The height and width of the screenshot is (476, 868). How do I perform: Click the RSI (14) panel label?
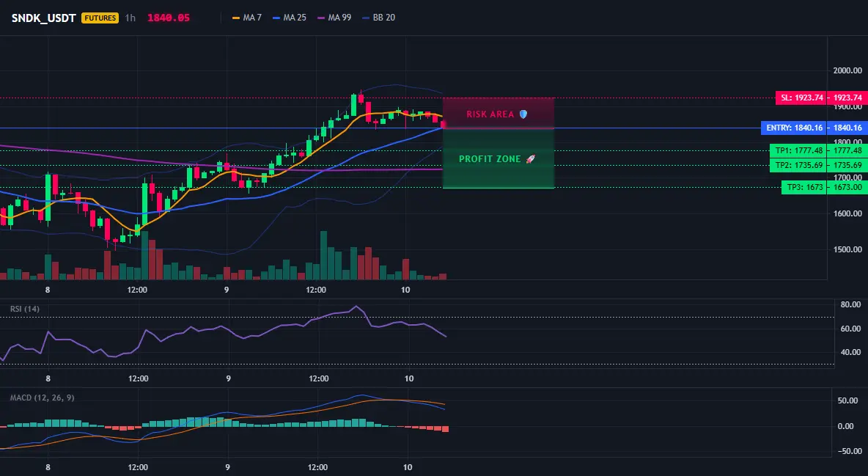[x=25, y=309]
